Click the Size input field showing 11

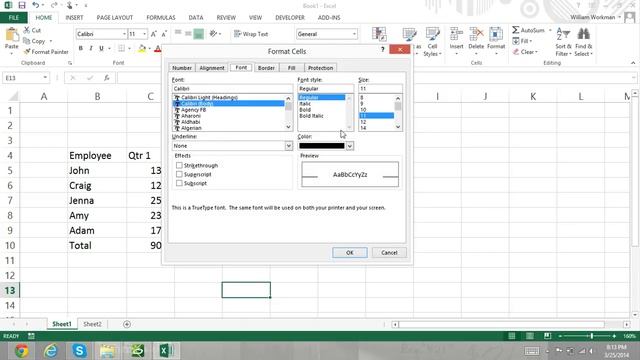click(x=380, y=89)
